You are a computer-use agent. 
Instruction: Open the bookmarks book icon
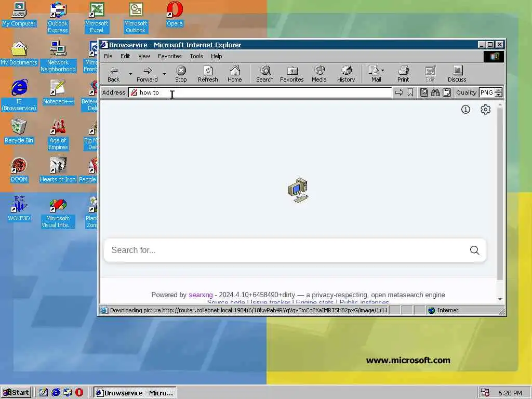click(424, 92)
